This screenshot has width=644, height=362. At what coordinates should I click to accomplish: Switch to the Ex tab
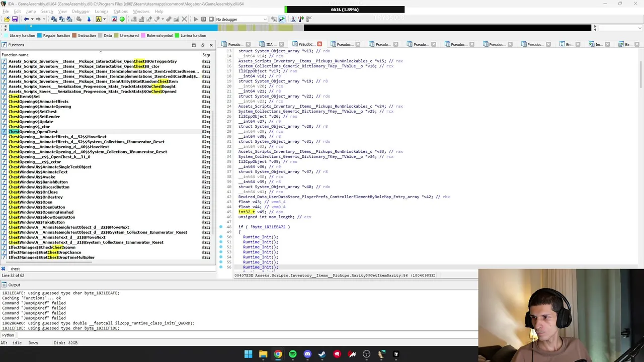click(628, 44)
